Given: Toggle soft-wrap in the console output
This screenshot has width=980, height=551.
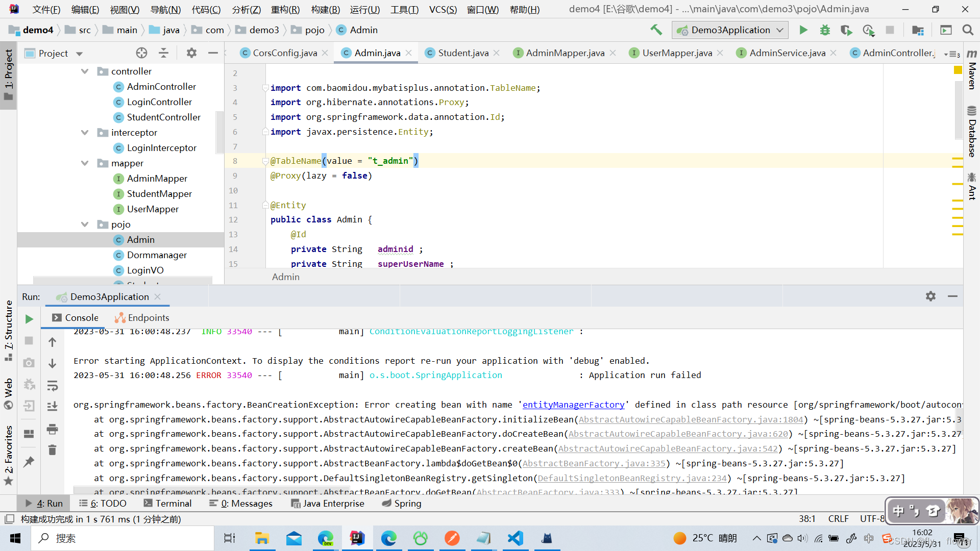Looking at the screenshot, I should click(x=53, y=385).
